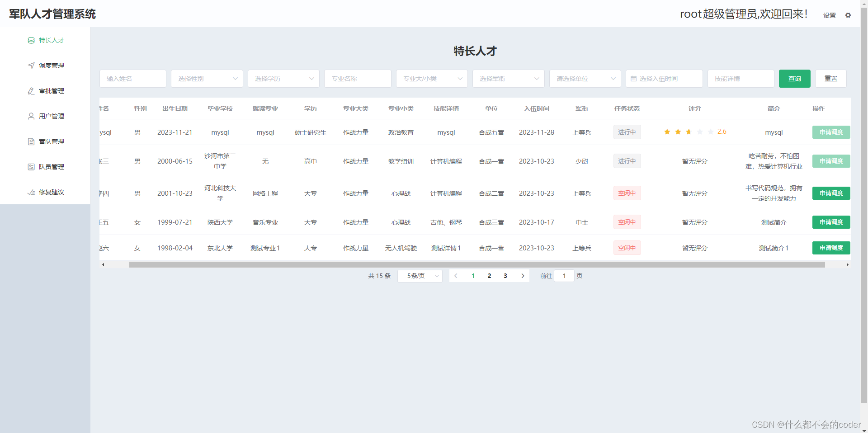Click the 技能详情 input field
The image size is (868, 433).
741,79
